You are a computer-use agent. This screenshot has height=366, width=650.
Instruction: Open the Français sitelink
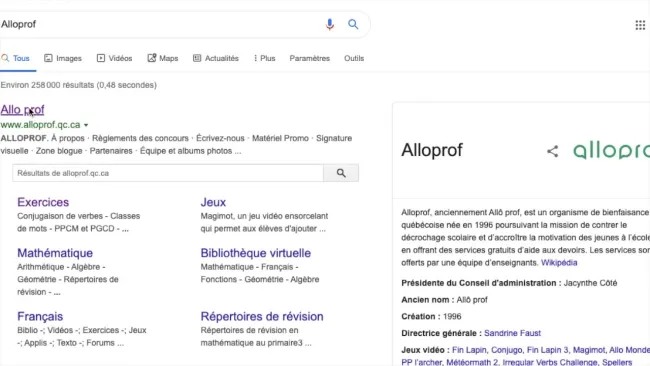[x=40, y=317]
